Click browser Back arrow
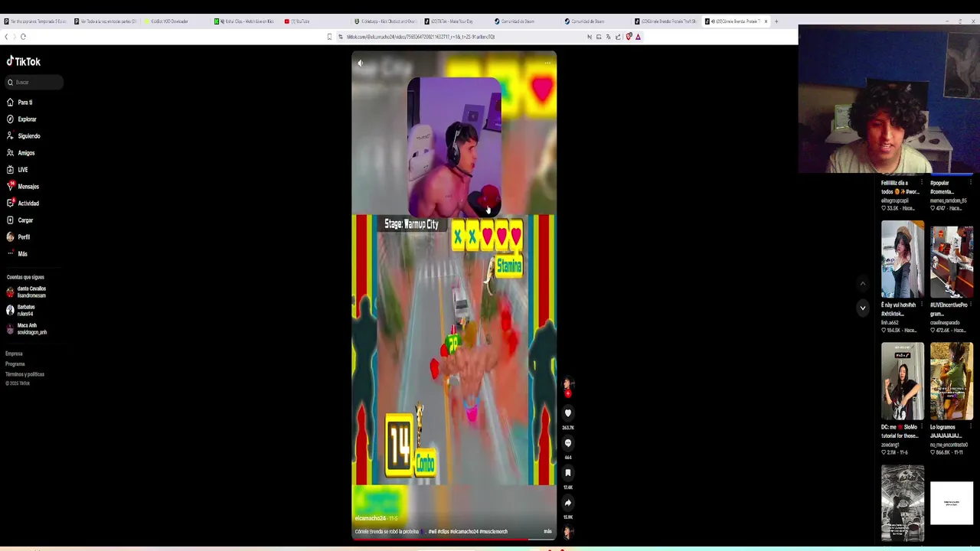This screenshot has height=551, width=980. [x=7, y=37]
